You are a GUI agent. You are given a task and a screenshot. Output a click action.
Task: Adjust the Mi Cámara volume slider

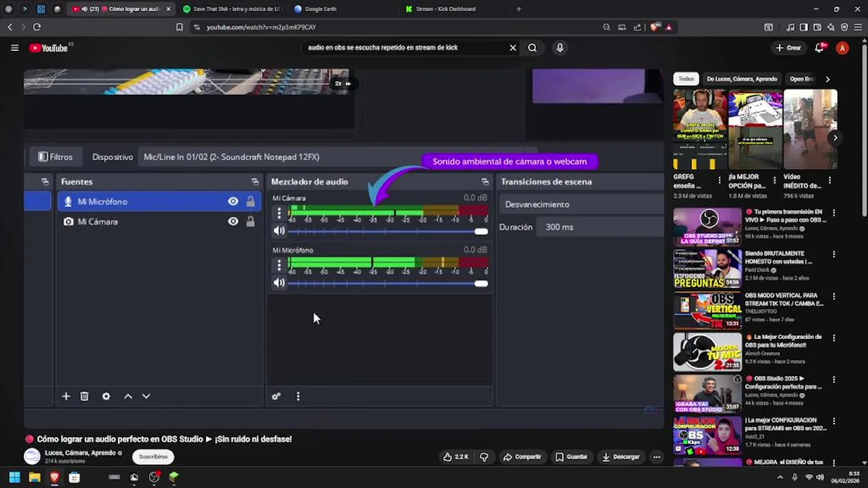388,231
